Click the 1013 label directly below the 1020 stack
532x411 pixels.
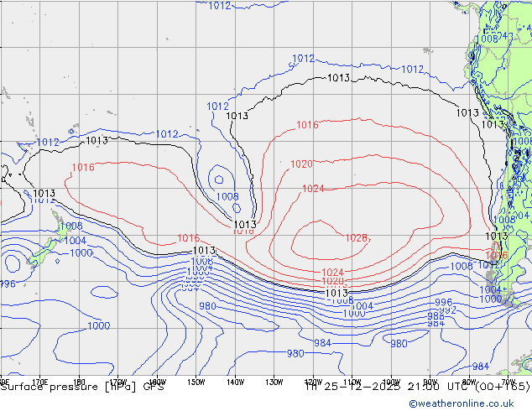336,293
